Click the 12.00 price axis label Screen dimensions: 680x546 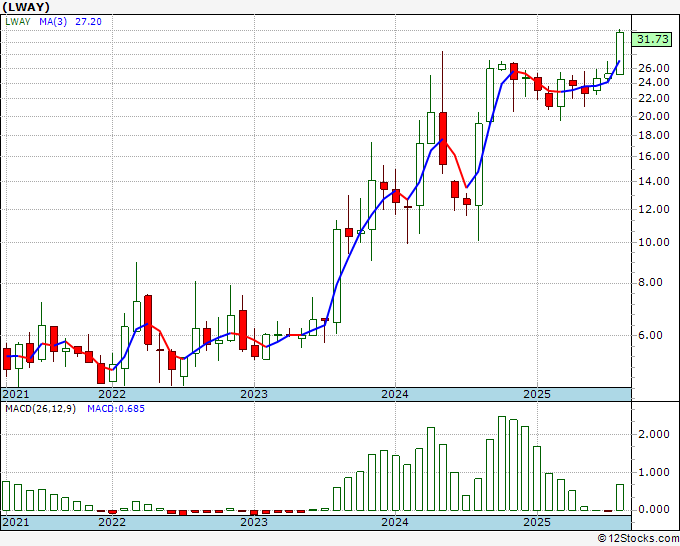pos(654,209)
